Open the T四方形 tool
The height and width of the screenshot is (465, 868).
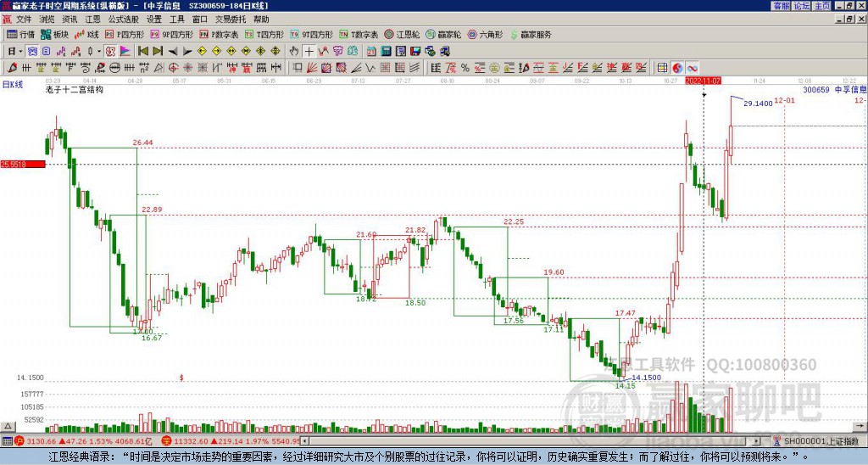point(264,34)
